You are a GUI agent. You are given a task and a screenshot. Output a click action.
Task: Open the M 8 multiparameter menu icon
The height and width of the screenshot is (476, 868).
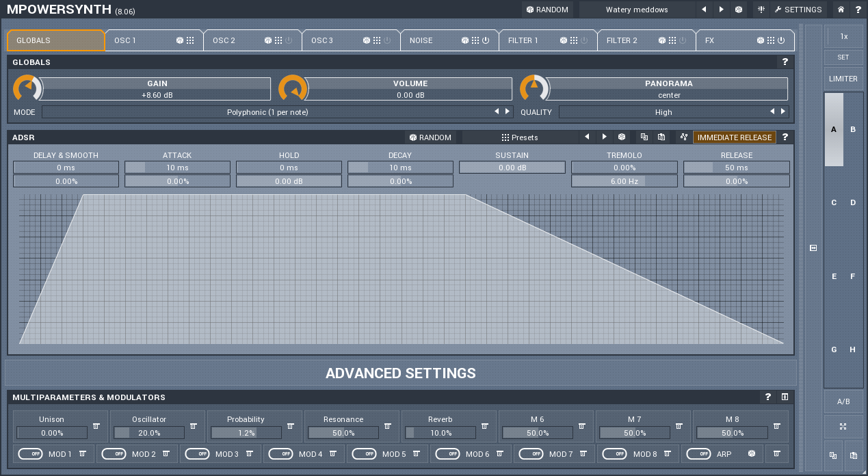click(x=776, y=426)
